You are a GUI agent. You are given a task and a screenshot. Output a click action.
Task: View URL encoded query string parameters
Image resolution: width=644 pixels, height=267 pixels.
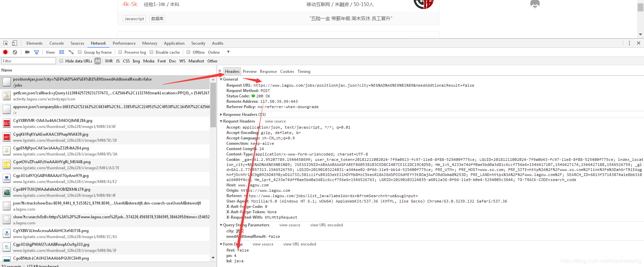click(x=326, y=225)
